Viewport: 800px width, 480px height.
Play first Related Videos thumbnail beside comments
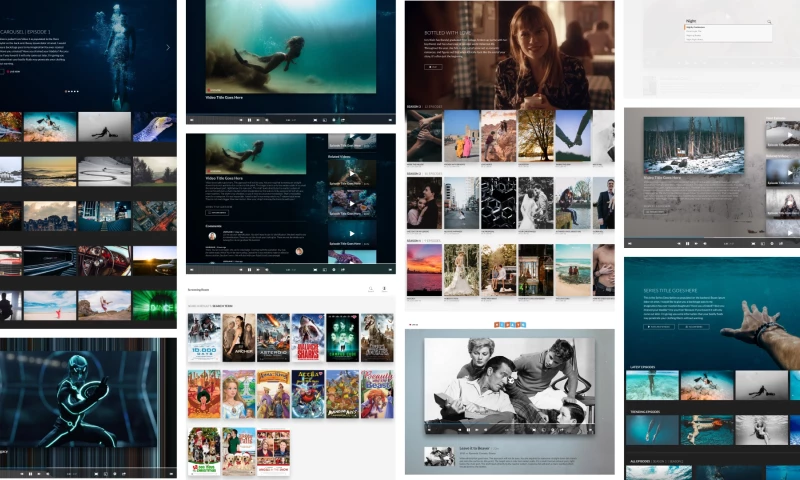click(352, 173)
